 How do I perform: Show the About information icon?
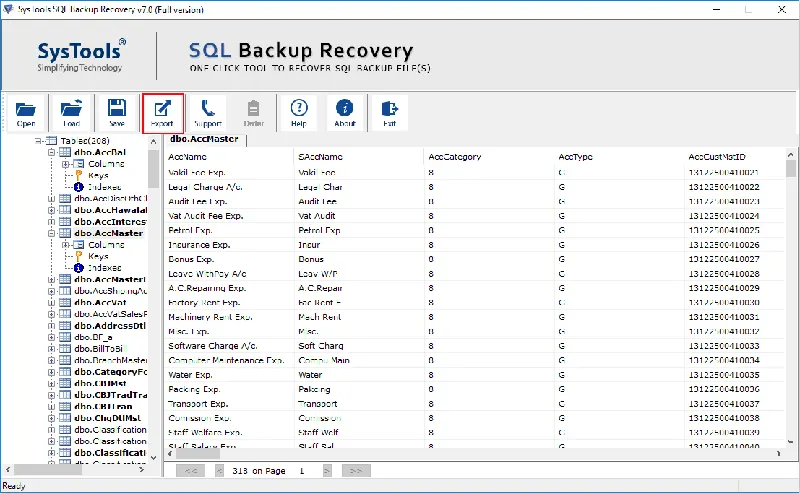tap(344, 113)
